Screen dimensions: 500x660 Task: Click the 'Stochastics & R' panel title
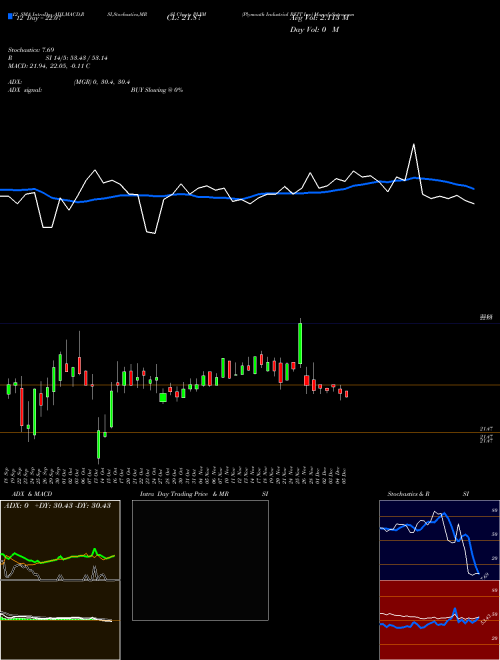tap(409, 494)
